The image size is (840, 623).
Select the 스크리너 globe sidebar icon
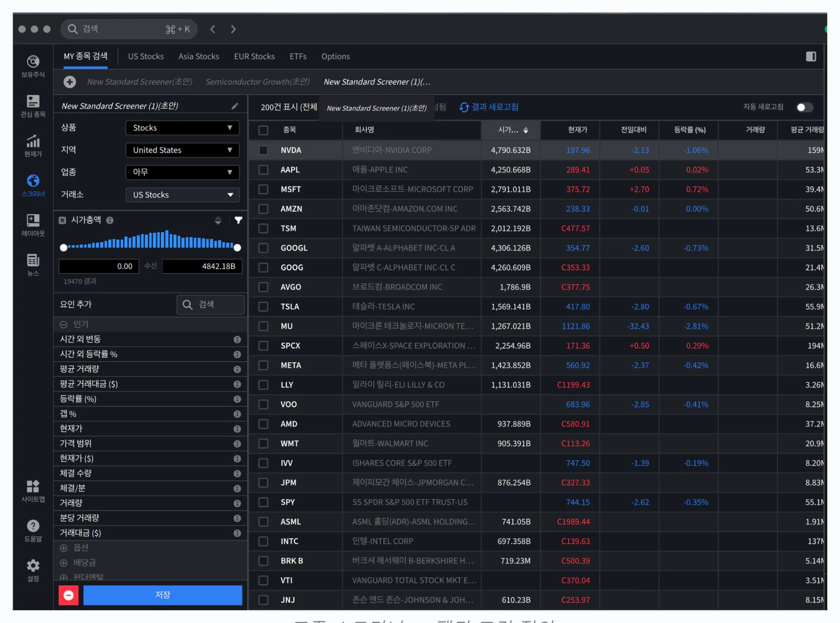pos(33,185)
